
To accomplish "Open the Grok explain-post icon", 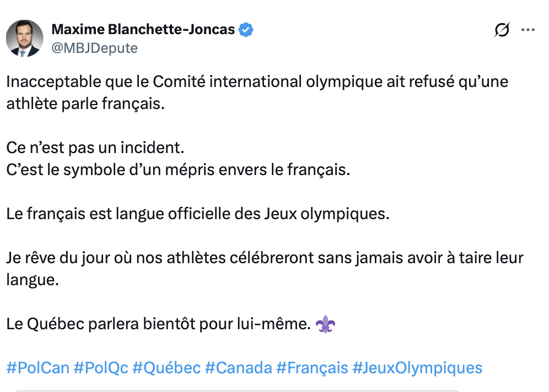I will [x=502, y=31].
